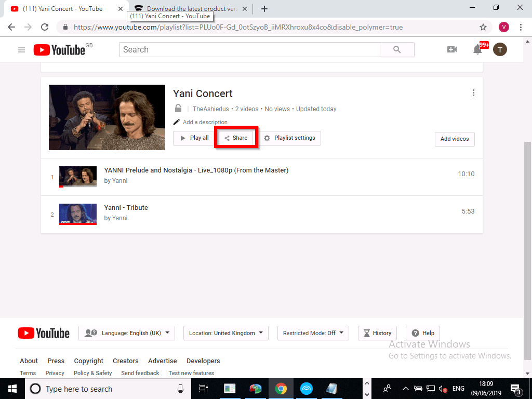Open the notifications bell
The width and height of the screenshot is (532, 399).
point(477,49)
